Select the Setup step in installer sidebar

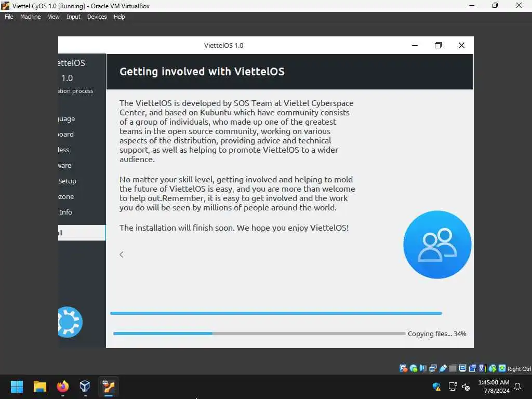coord(67,181)
